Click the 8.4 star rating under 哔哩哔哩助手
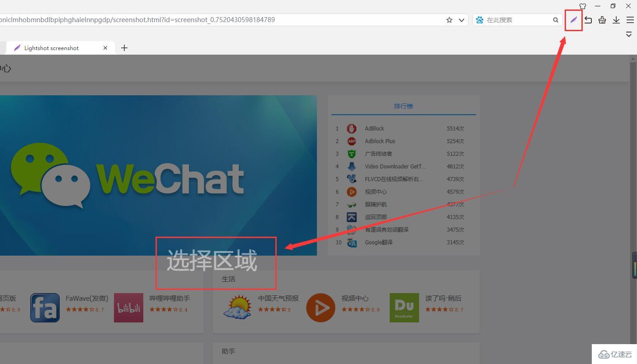The height and width of the screenshot is (364, 637). pos(169,310)
